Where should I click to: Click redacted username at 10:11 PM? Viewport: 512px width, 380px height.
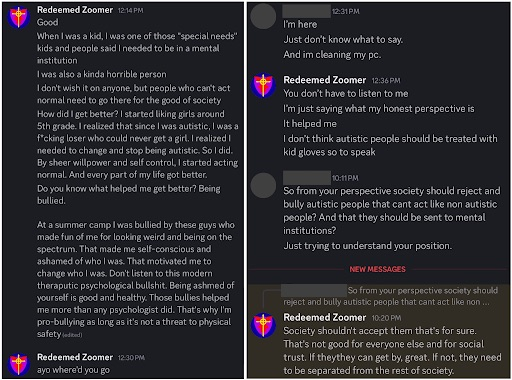point(306,177)
